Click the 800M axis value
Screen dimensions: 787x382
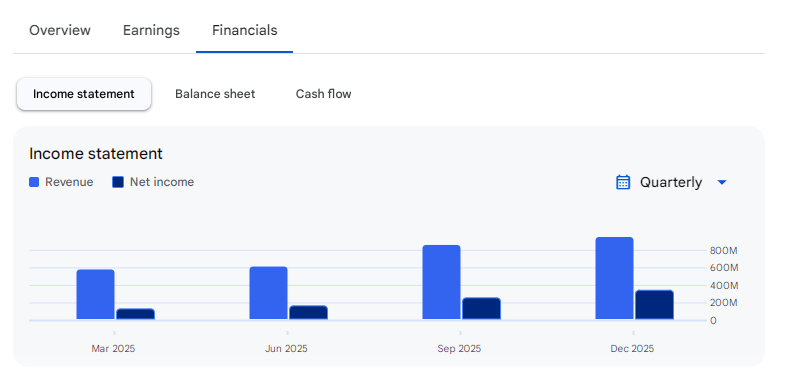[723, 250]
